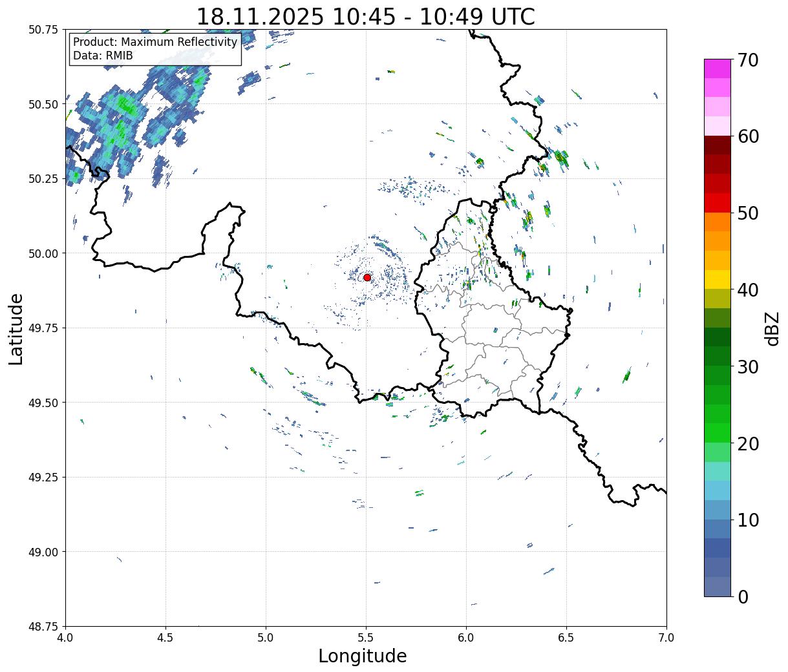The width and height of the screenshot is (788, 672).
Task: Click latitude tick label 50.25
Action: tap(43, 178)
